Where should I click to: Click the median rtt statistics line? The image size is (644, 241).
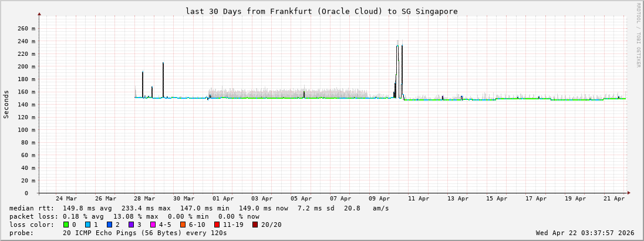[198, 208]
